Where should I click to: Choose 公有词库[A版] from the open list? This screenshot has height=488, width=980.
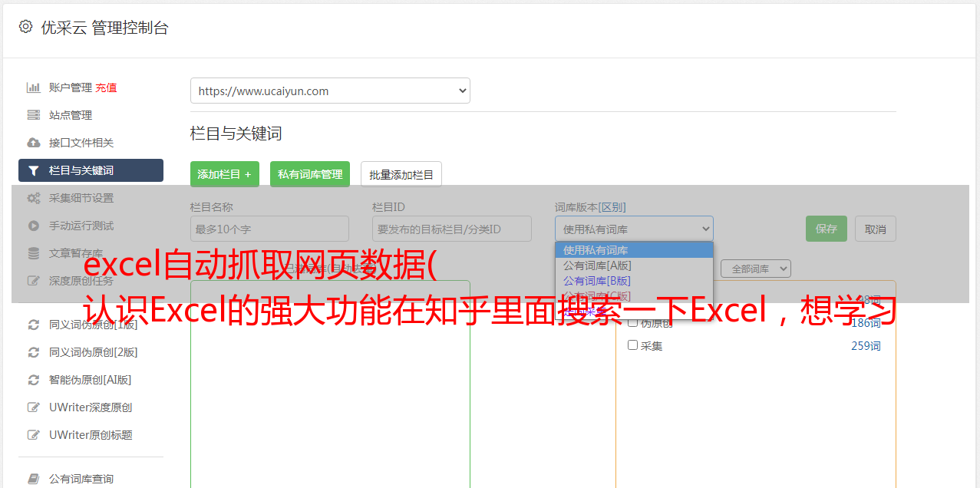(x=634, y=265)
